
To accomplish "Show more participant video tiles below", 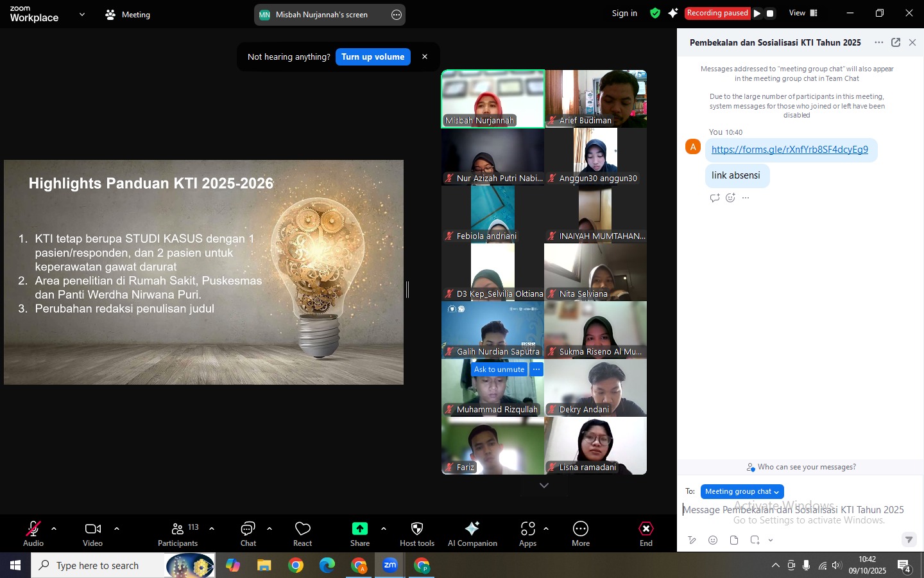I will [x=544, y=486].
